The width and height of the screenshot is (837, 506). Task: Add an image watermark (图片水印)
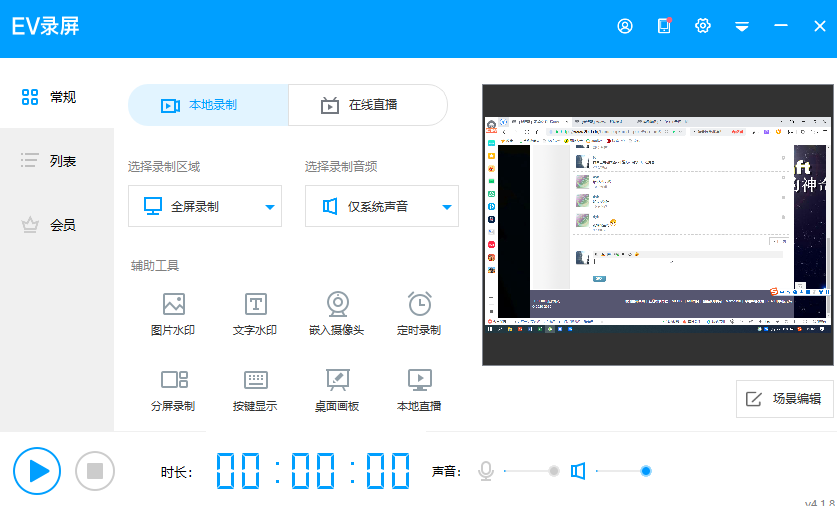[173, 314]
